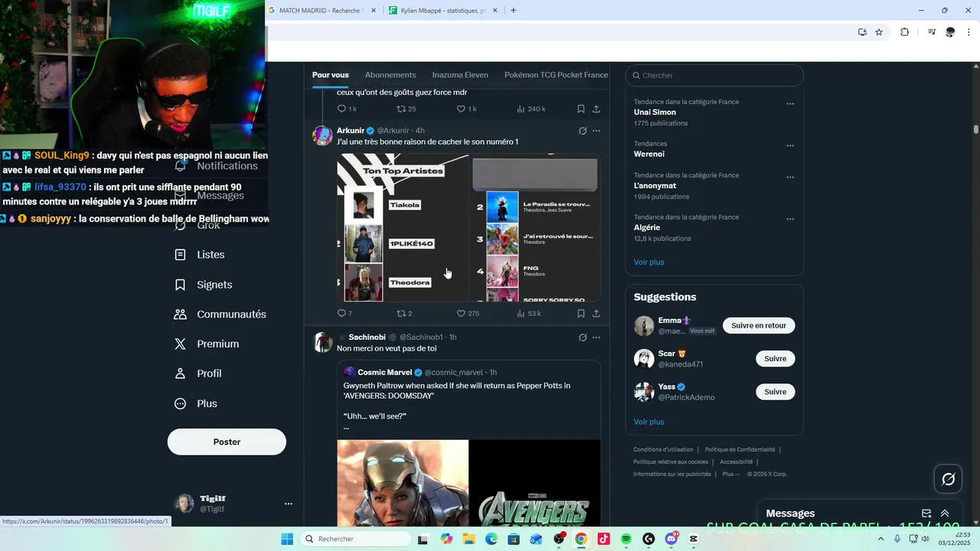Focus the Chercher search field
This screenshot has height=551, width=980.
coord(714,75)
